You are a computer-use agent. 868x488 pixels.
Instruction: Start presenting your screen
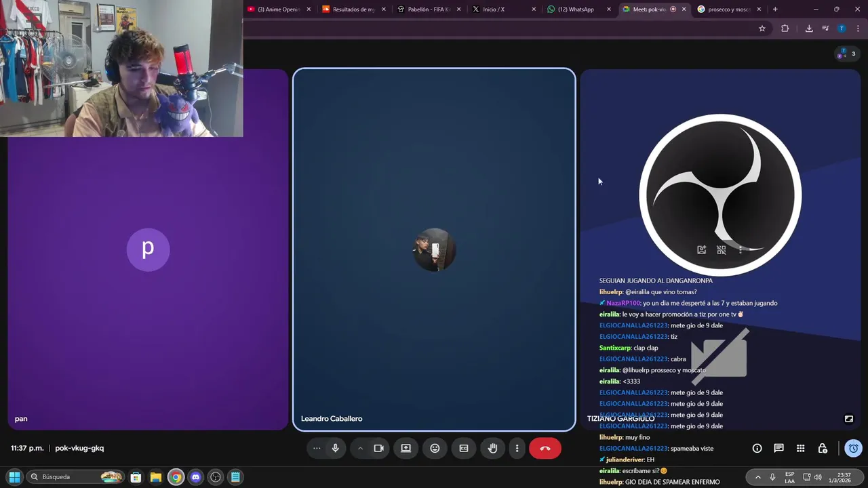pyautogui.click(x=406, y=448)
